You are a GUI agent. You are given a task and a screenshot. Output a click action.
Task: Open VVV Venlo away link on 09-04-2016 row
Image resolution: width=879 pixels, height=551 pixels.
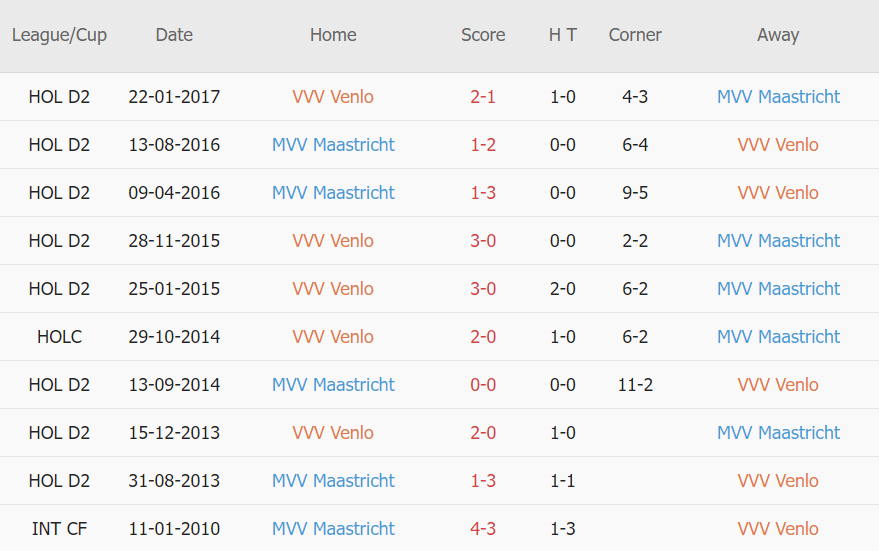click(778, 193)
